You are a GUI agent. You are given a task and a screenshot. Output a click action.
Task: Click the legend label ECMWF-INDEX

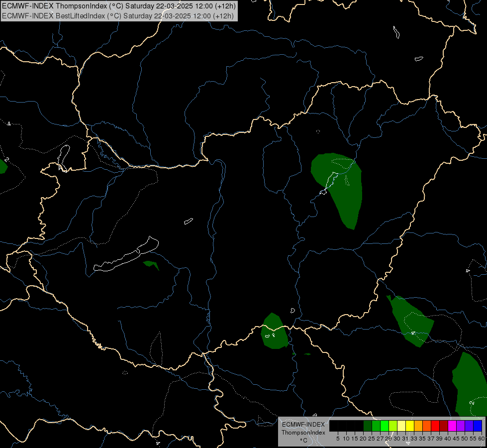click(303, 425)
